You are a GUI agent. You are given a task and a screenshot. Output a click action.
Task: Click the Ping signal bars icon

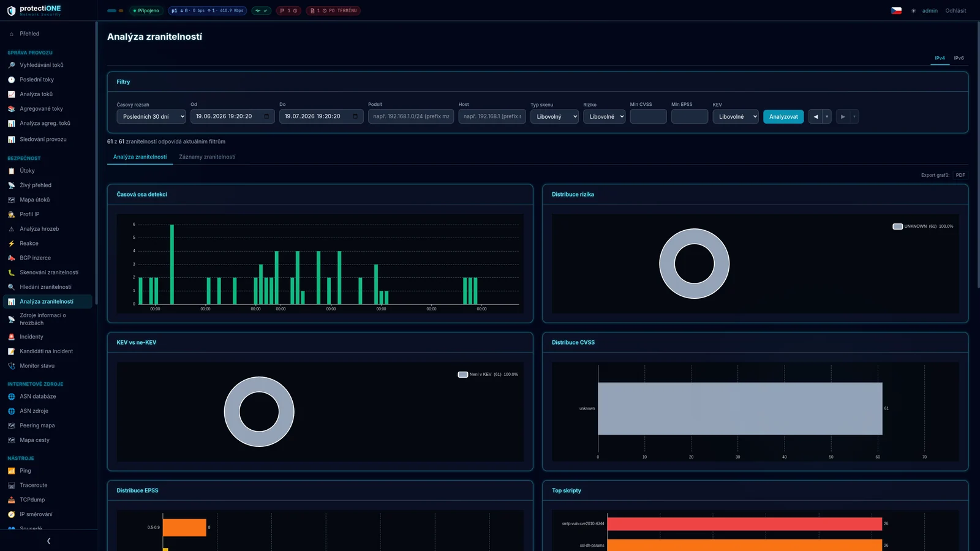pyautogui.click(x=11, y=471)
